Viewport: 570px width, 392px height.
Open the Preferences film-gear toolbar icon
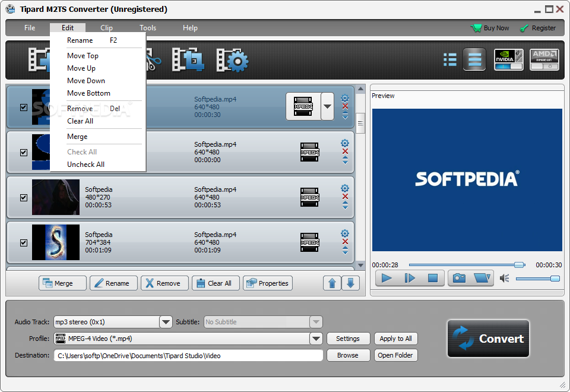pyautogui.click(x=232, y=60)
